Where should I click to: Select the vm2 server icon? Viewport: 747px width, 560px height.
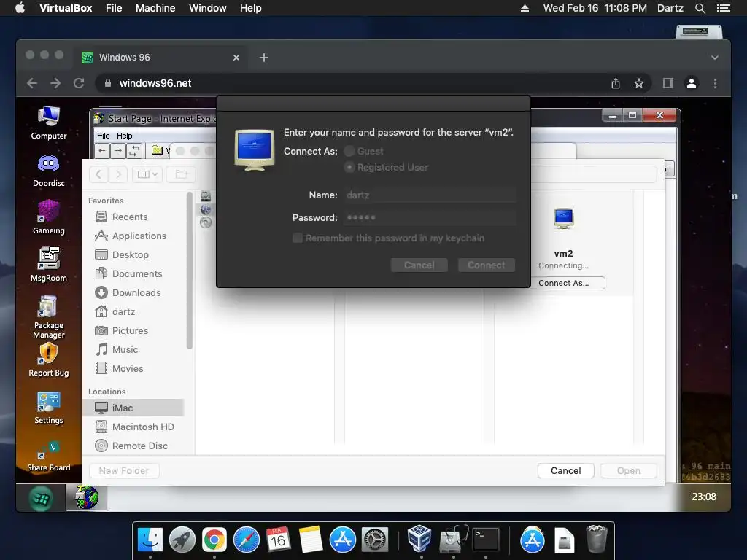[564, 219]
